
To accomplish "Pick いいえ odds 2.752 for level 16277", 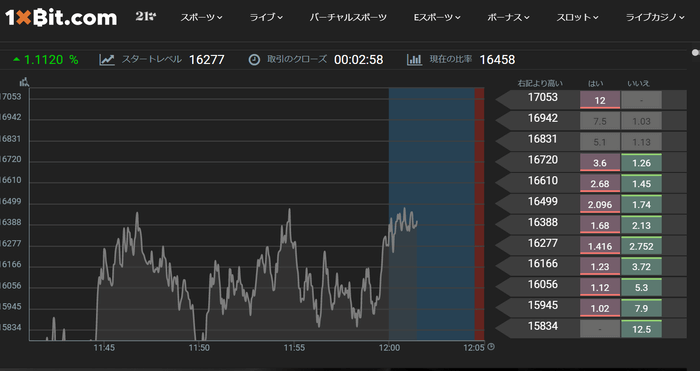I will pos(642,246).
